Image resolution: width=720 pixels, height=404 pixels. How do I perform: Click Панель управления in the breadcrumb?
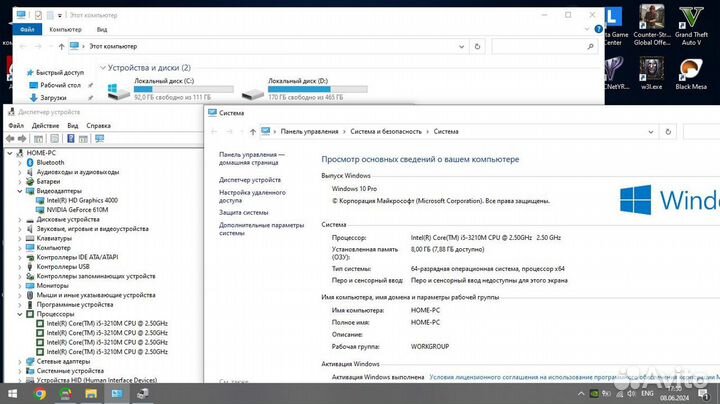click(309, 132)
